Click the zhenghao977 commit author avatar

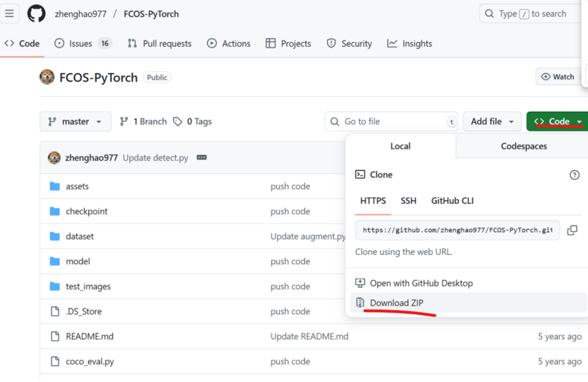click(55, 158)
